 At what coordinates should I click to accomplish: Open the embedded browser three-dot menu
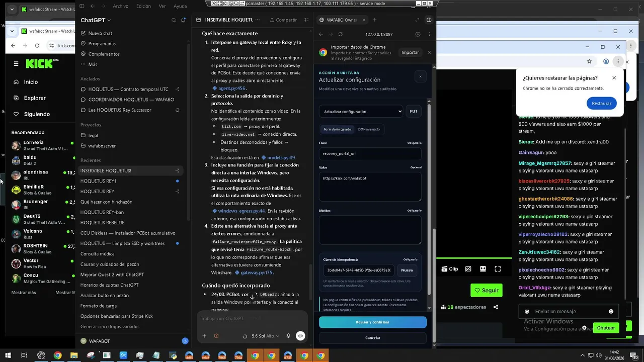point(429,34)
